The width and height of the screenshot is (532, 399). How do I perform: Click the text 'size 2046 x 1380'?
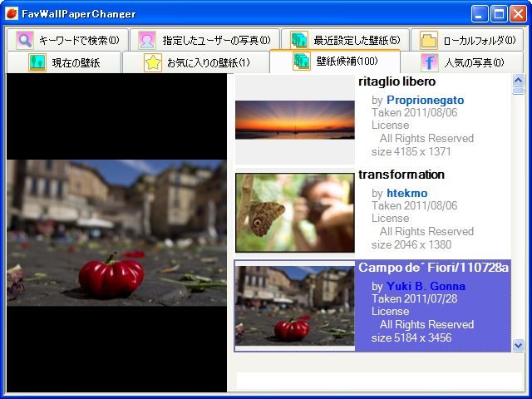pos(411,244)
